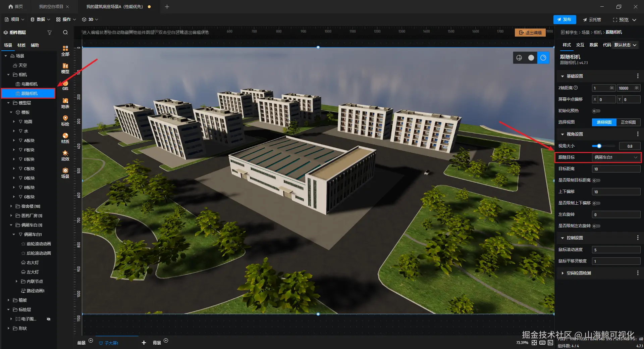The image size is (644, 349).
Task: Select the 子大屏1 screen tab
Action: click(109, 343)
